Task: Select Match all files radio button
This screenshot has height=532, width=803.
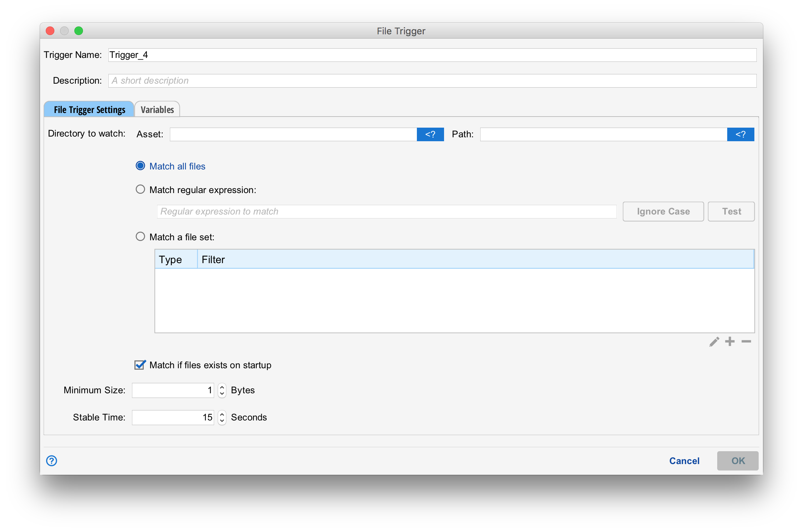Action: [141, 166]
